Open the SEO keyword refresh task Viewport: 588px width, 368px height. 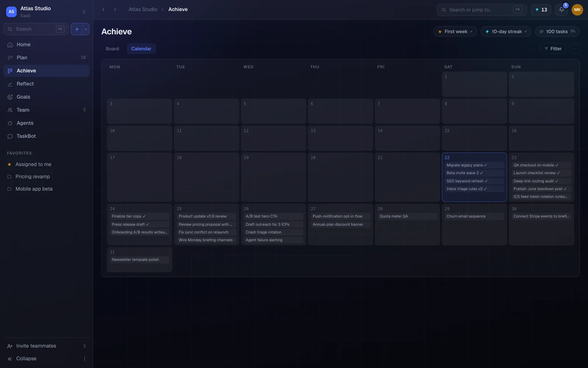(x=474, y=181)
